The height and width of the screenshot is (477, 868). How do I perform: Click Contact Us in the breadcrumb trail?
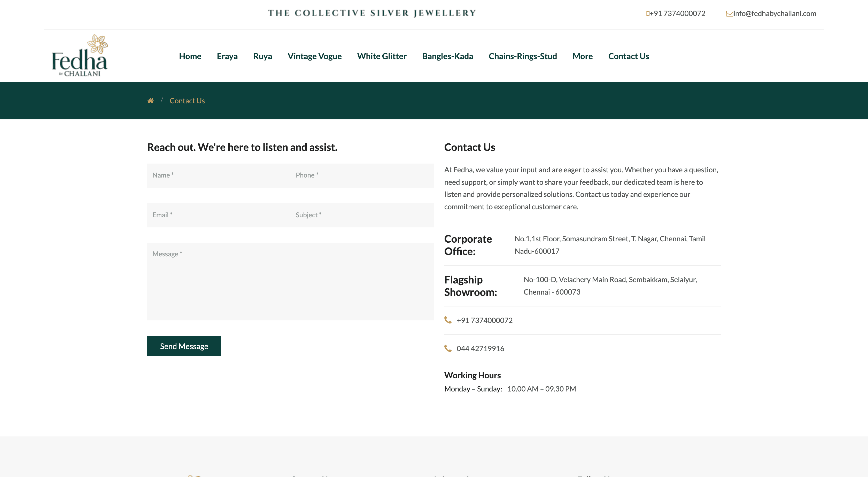[187, 101]
